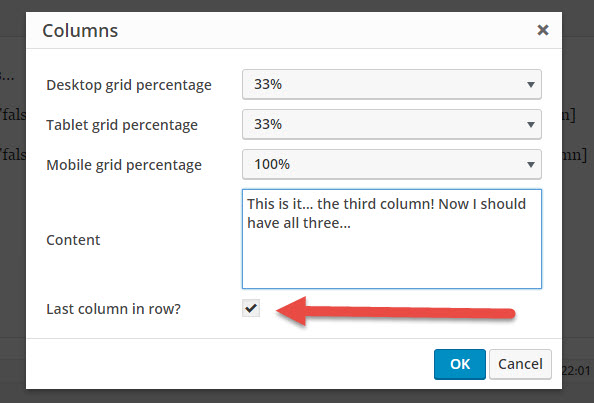
Task: Place cursor after 'have all three…' text
Action: click(352, 223)
